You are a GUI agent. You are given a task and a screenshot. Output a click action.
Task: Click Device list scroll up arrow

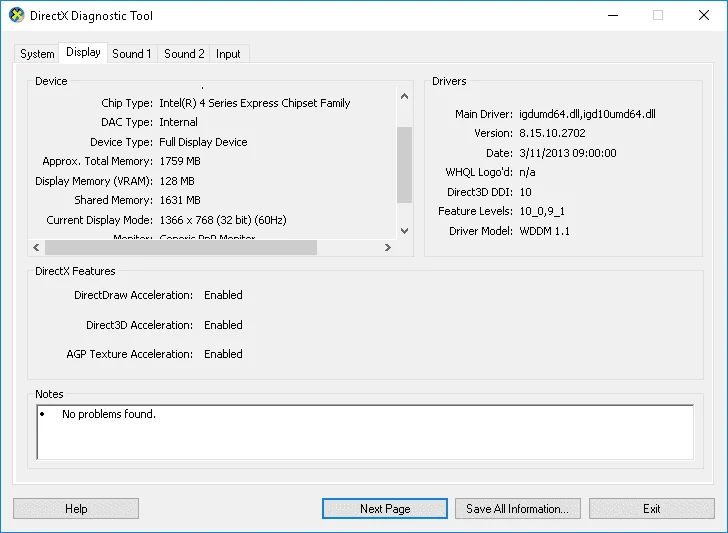click(x=404, y=97)
